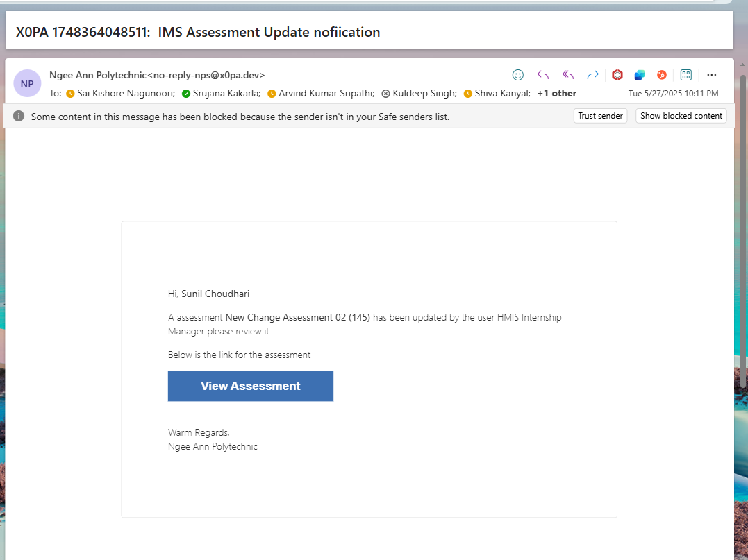Open the Apps grid icon
The image size is (748, 560).
686,75
